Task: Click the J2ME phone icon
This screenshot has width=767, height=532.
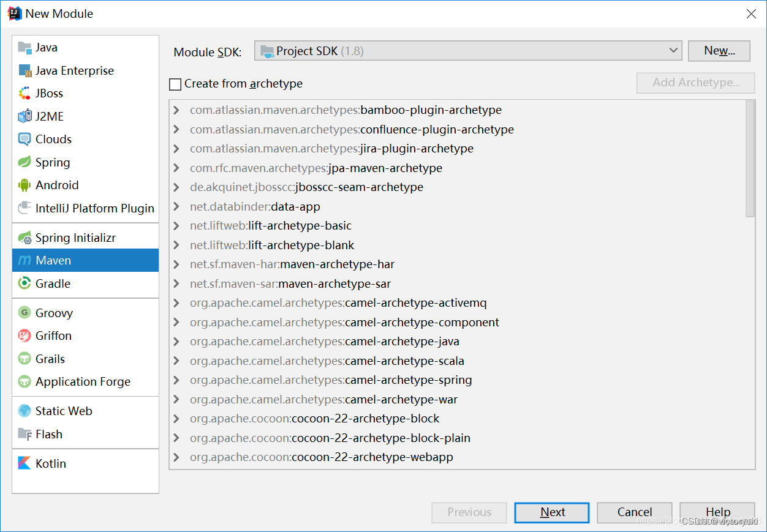Action: (x=25, y=116)
